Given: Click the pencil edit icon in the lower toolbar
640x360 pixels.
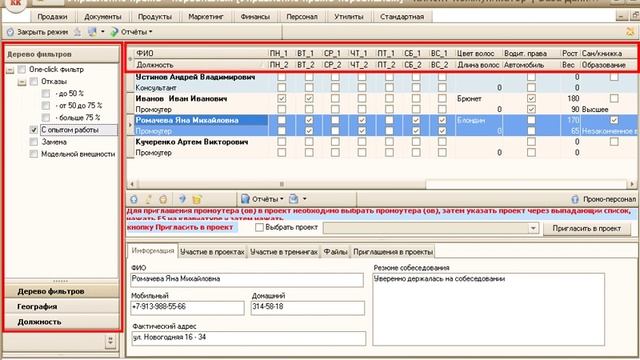Looking at the screenshot, I should pos(149,199).
